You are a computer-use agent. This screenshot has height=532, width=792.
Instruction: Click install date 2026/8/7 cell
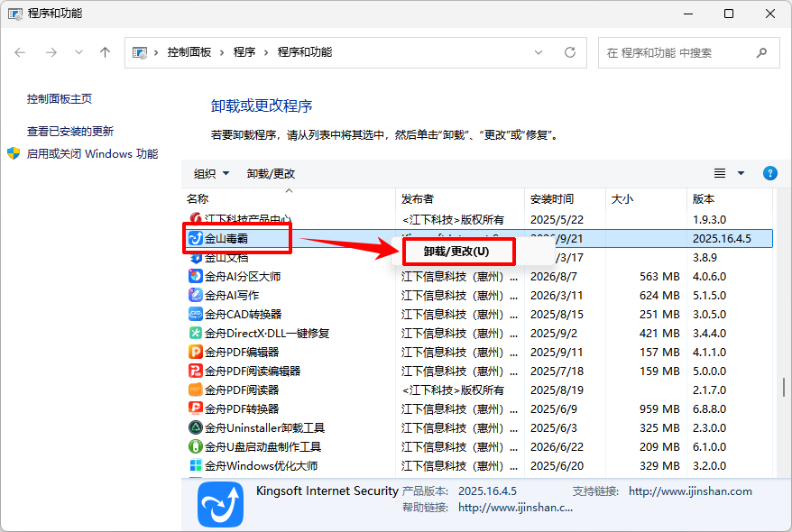[554, 277]
